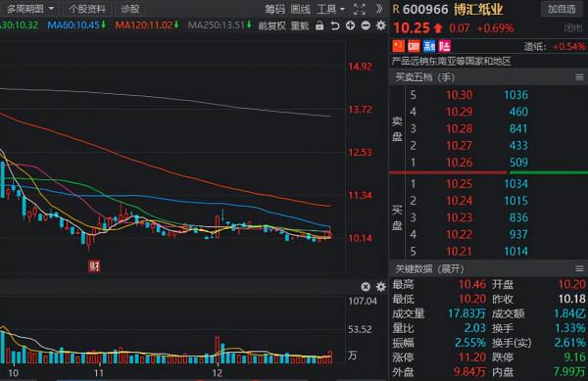
Task: Click the 量比 2.03 value
Action: [474, 328]
